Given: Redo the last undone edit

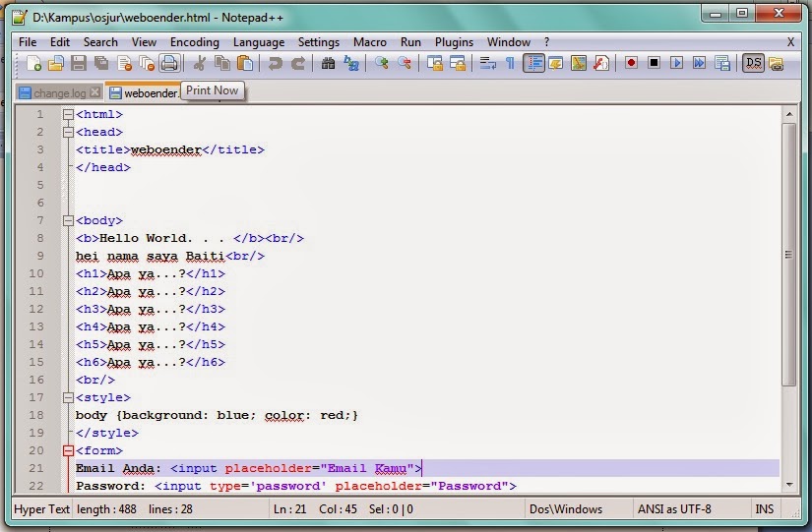Looking at the screenshot, I should point(298,64).
